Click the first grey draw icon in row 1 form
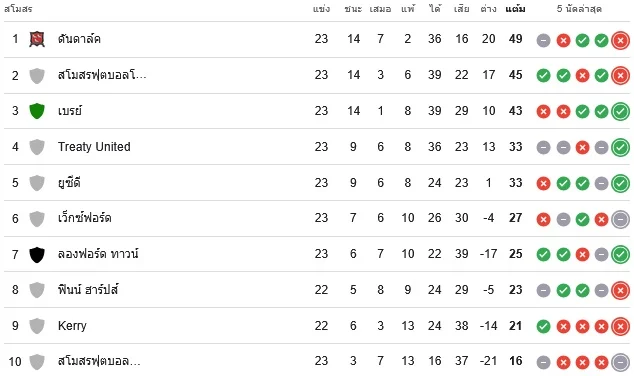This screenshot has width=634, height=376. (x=543, y=40)
